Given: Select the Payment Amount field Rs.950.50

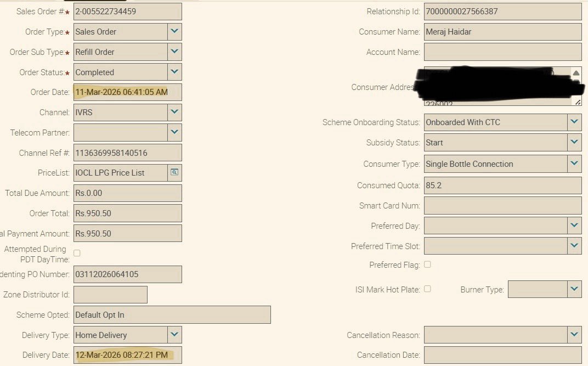Looking at the screenshot, I should (127, 233).
